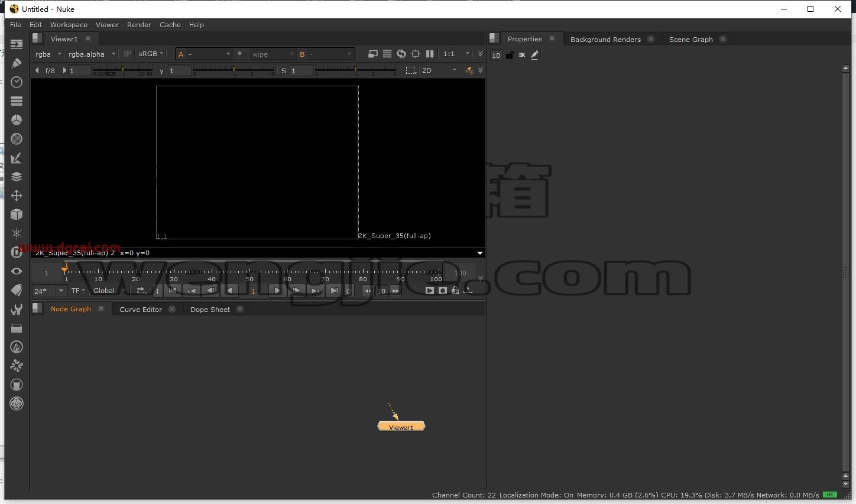This screenshot has width=856, height=504.
Task: Click the play backward button
Action: pos(230,291)
